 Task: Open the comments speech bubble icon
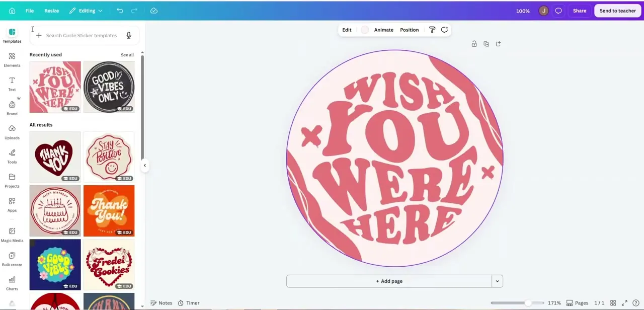558,11
